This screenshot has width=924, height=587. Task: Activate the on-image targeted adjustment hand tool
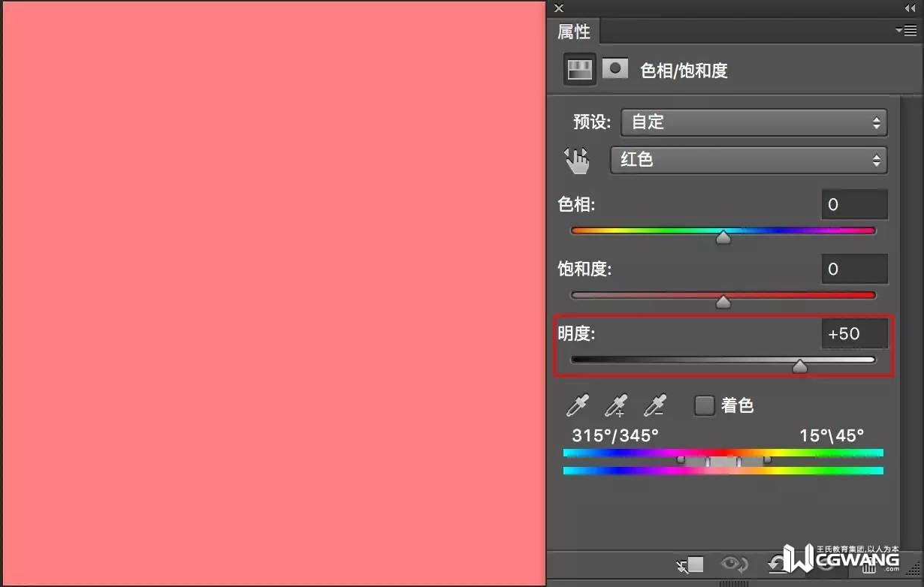click(x=577, y=160)
